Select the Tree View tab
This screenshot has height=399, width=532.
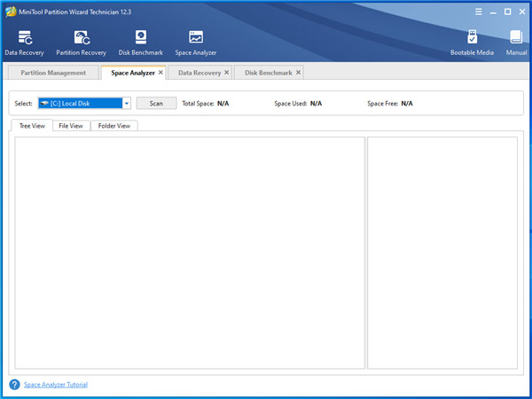(x=32, y=126)
